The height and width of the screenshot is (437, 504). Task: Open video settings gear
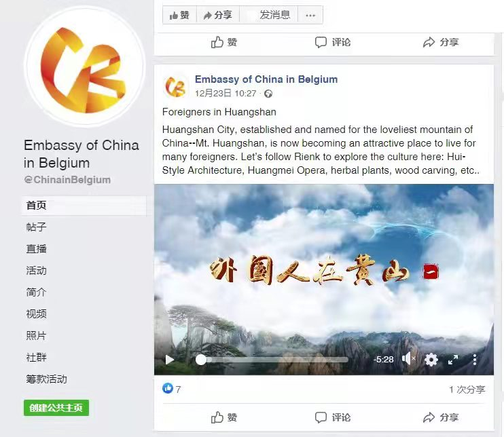pos(431,359)
